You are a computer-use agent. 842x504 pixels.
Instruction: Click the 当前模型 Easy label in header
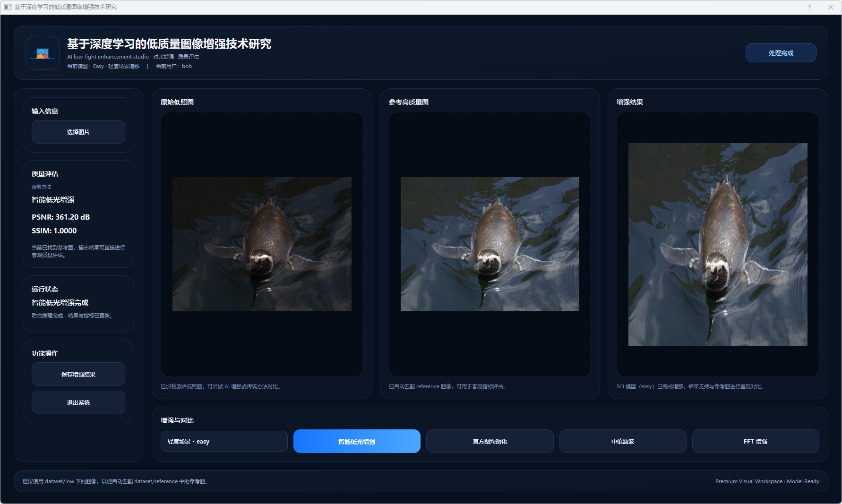pos(103,66)
